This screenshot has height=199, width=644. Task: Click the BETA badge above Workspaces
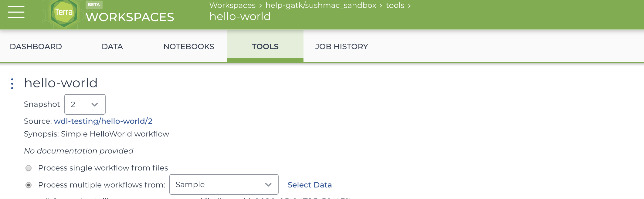coord(94,5)
